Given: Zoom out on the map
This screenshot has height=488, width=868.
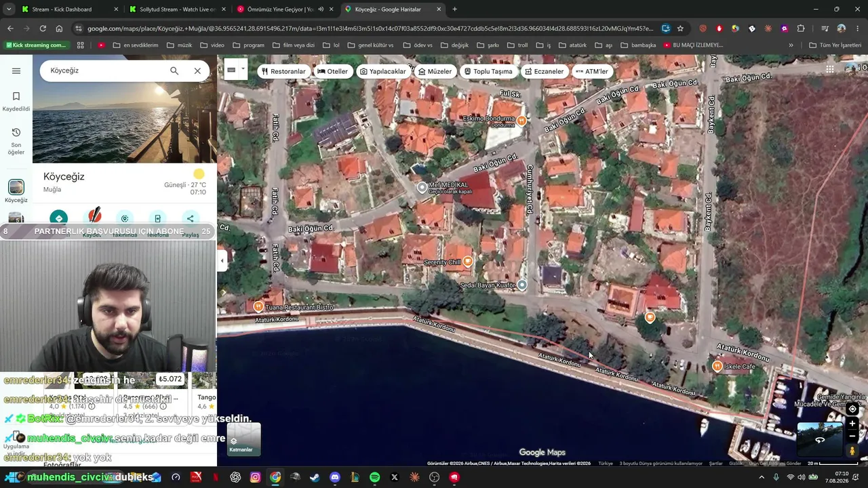Looking at the screenshot, I should [852, 435].
